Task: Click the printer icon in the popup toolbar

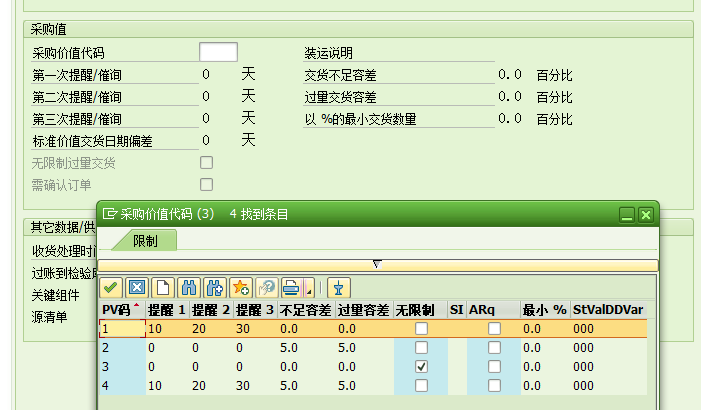Action: pyautogui.click(x=291, y=288)
